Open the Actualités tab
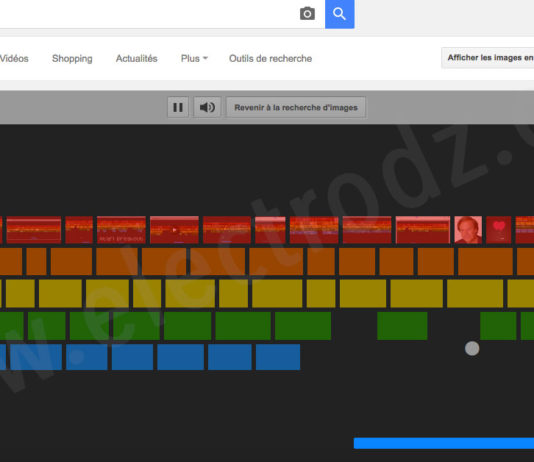Image resolution: width=534 pixels, height=462 pixels. coord(137,59)
